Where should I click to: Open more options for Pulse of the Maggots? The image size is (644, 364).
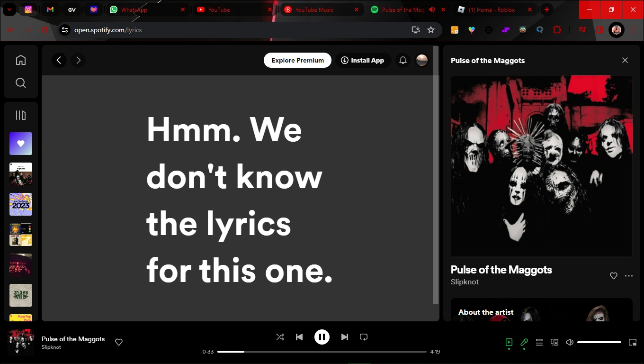click(629, 276)
